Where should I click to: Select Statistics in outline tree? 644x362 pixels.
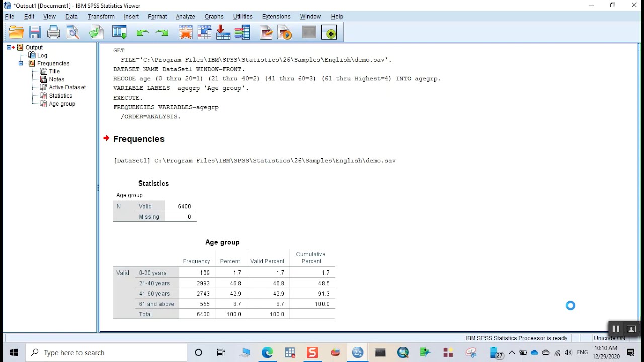[x=61, y=96]
